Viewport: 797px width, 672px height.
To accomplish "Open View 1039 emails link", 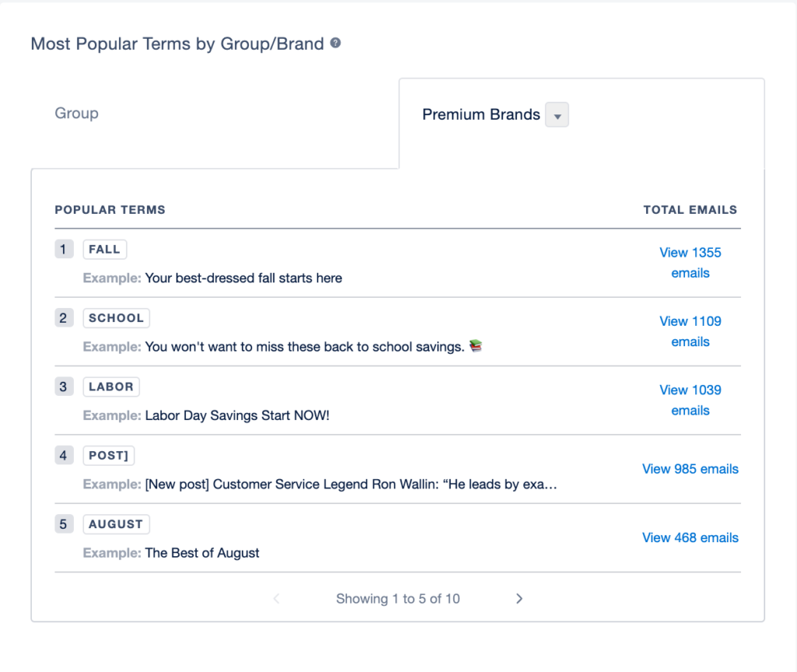I will (690, 400).
